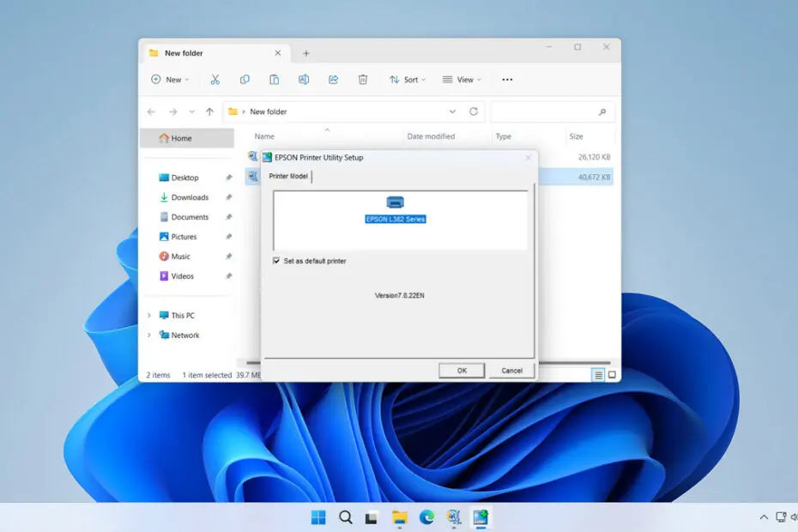The image size is (798, 532).
Task: Click the File Explorer search box
Action: click(553, 112)
